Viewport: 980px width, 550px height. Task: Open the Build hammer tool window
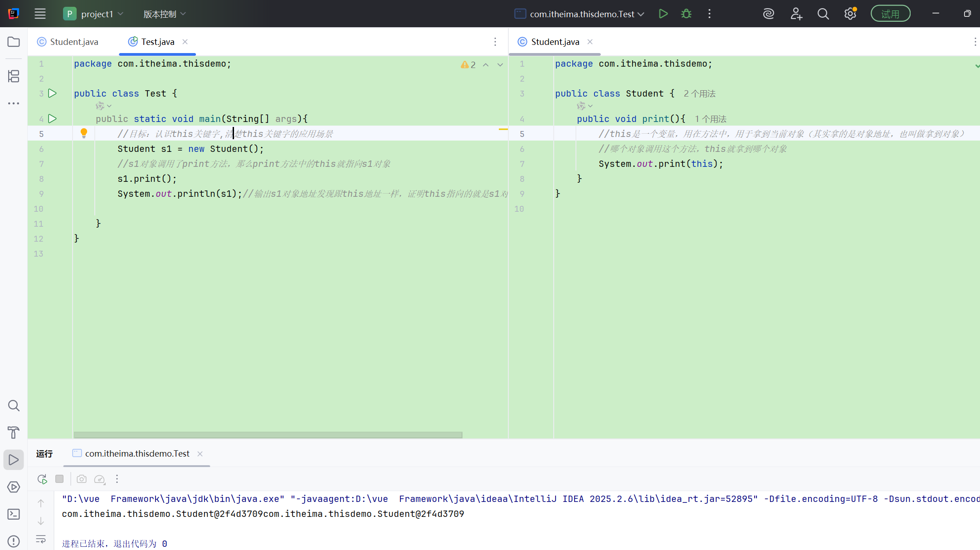[x=14, y=433]
